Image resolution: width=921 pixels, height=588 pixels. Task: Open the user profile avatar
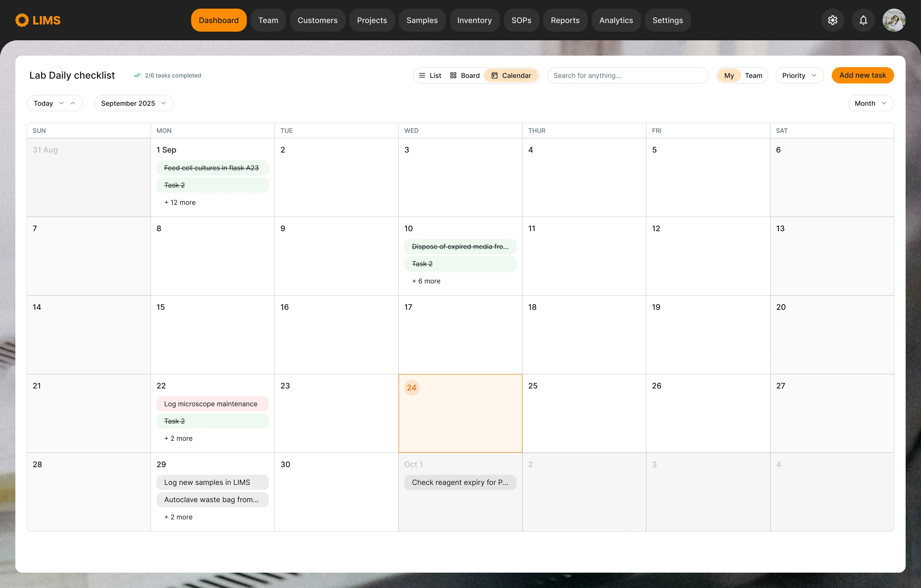coord(893,20)
